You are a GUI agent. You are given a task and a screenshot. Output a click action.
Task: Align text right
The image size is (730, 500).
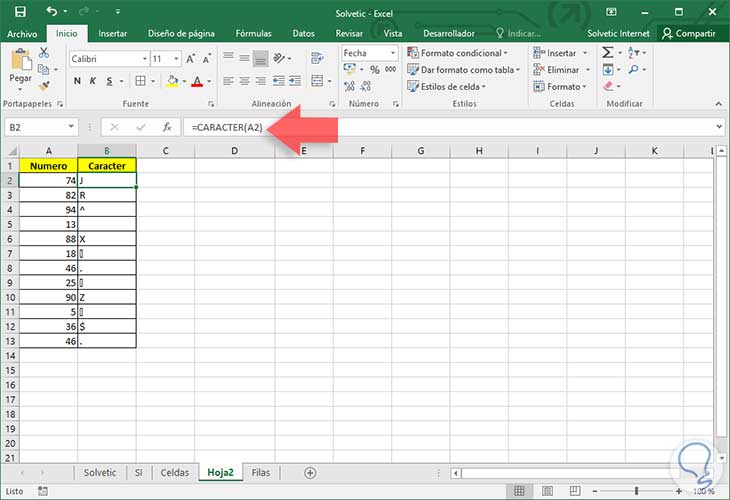tap(261, 81)
